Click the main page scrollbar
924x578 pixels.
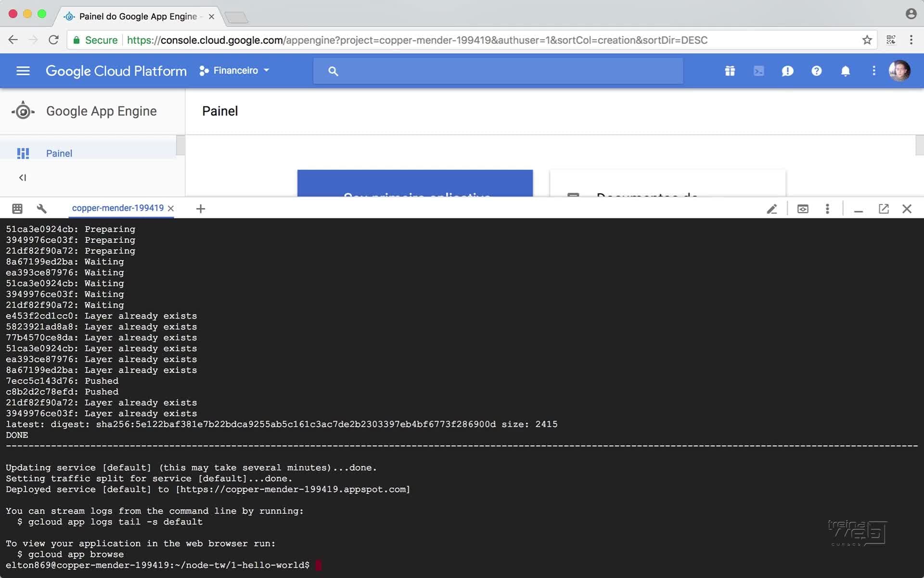click(x=919, y=145)
